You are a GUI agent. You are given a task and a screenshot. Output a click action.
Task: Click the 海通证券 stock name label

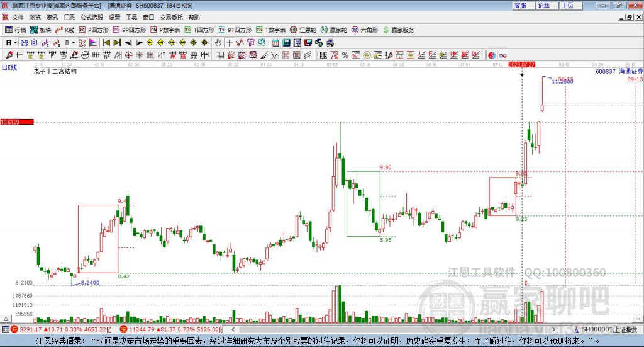[x=631, y=72]
